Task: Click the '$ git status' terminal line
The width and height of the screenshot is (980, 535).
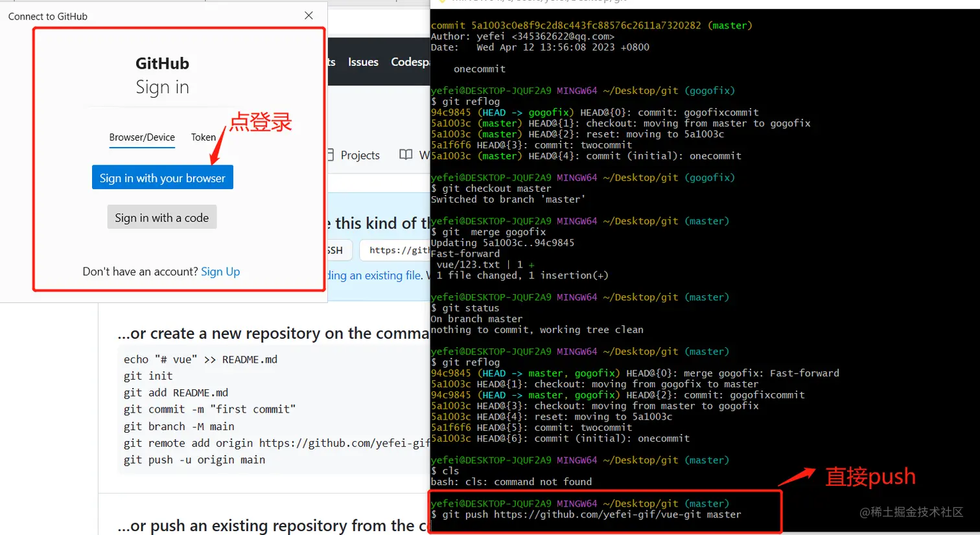Action: tap(465, 308)
